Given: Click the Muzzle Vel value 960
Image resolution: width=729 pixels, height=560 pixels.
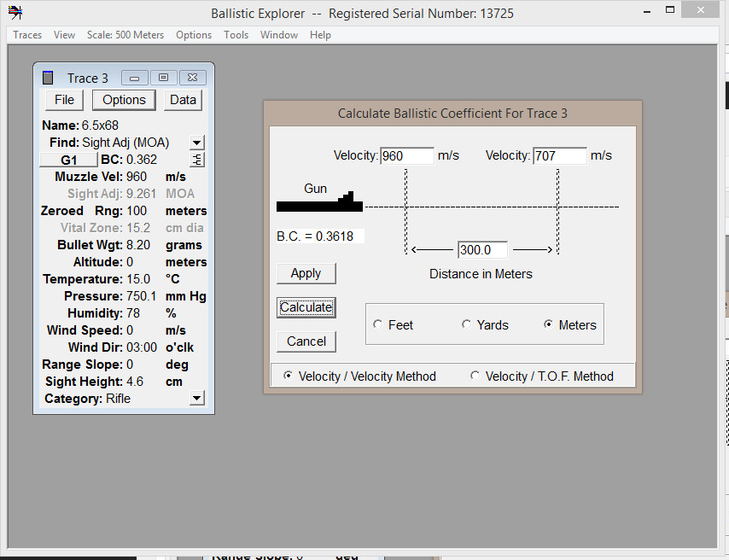Looking at the screenshot, I should [137, 177].
